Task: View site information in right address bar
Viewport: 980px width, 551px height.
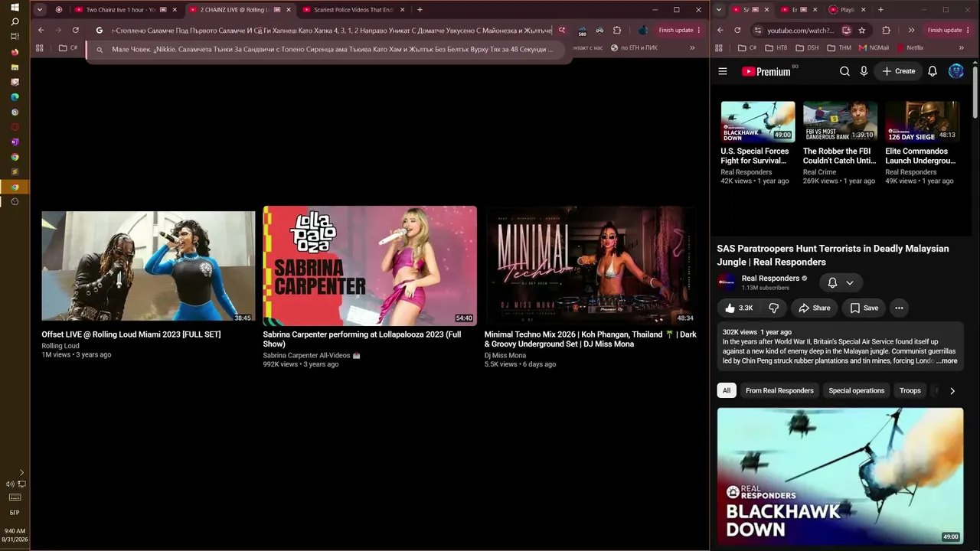Action: pyautogui.click(x=757, y=30)
